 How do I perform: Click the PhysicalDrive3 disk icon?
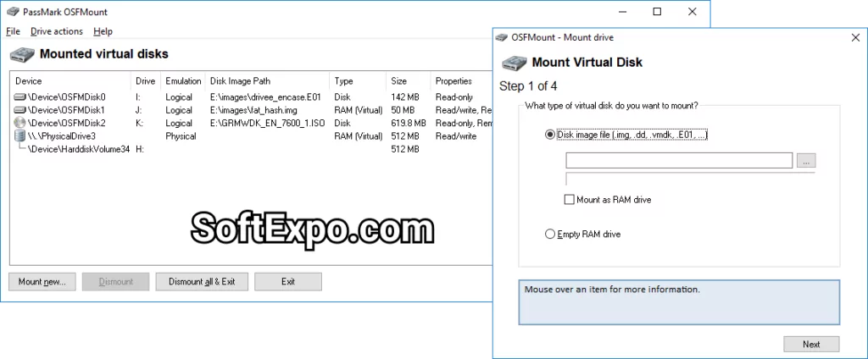20,136
